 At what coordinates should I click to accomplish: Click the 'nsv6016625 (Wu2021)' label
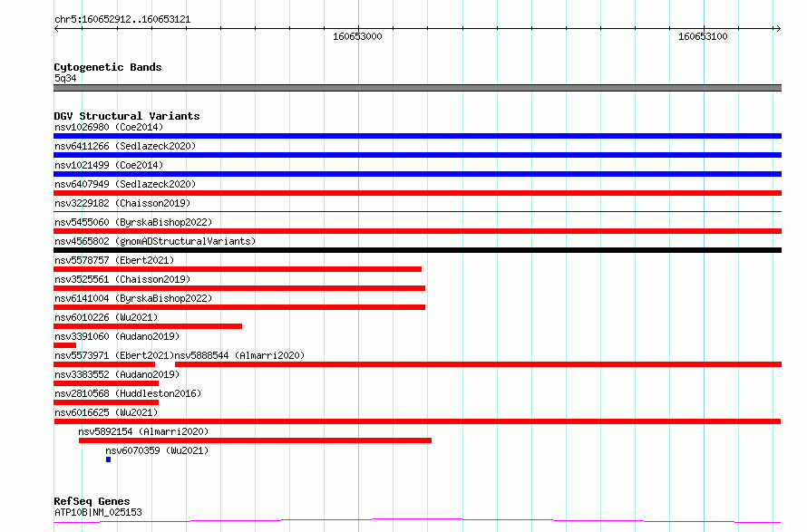click(106, 412)
